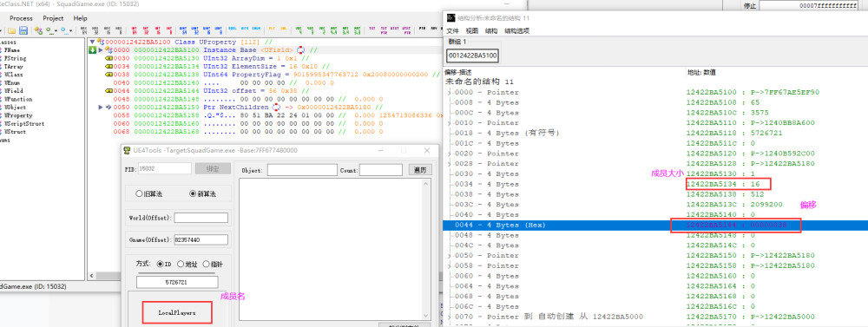Select the Matrix 4x4 type icon
Viewport: 868px width, 327px height.
click(334, 30)
